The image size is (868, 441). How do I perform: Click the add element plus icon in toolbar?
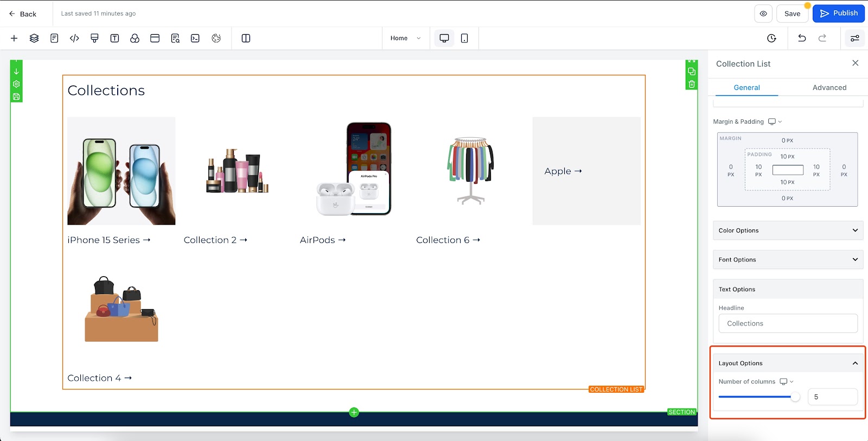tap(14, 38)
